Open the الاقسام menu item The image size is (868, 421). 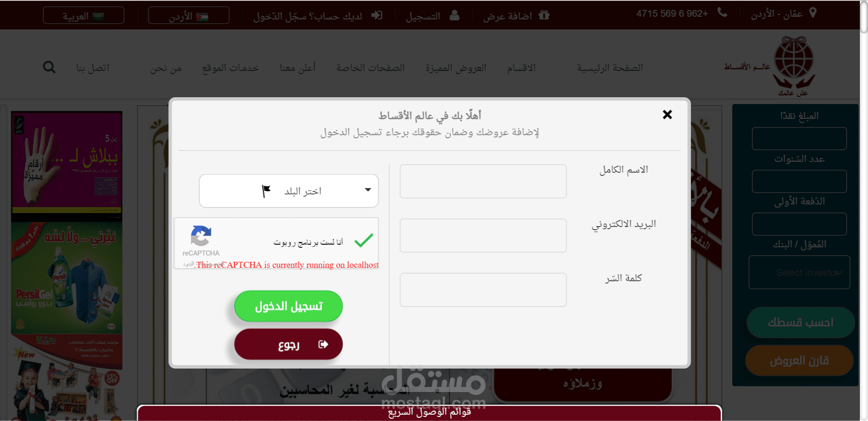(521, 68)
